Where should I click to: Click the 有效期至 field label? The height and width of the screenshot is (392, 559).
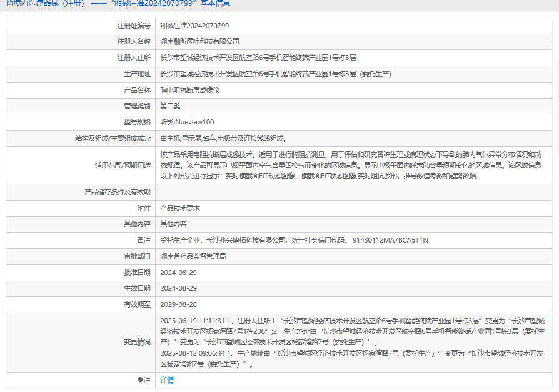(x=137, y=304)
